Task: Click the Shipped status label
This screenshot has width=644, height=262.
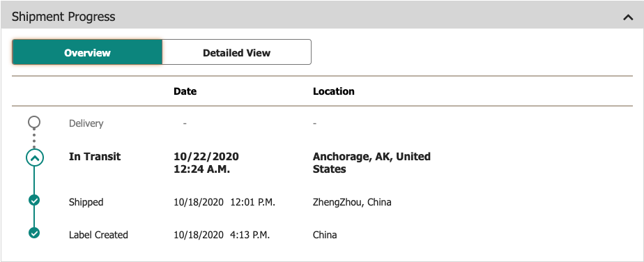Action: (86, 202)
